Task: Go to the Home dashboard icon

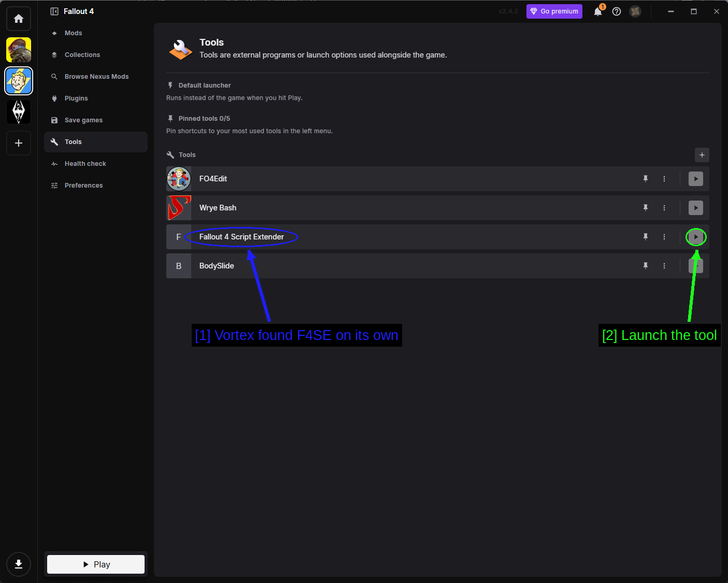Action: 19,19
